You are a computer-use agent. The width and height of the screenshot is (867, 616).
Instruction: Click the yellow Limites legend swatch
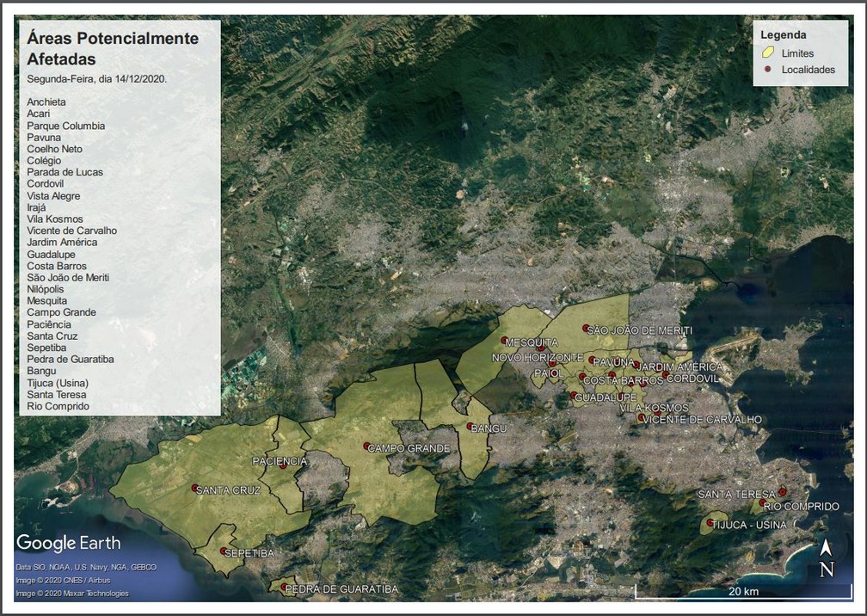click(767, 53)
